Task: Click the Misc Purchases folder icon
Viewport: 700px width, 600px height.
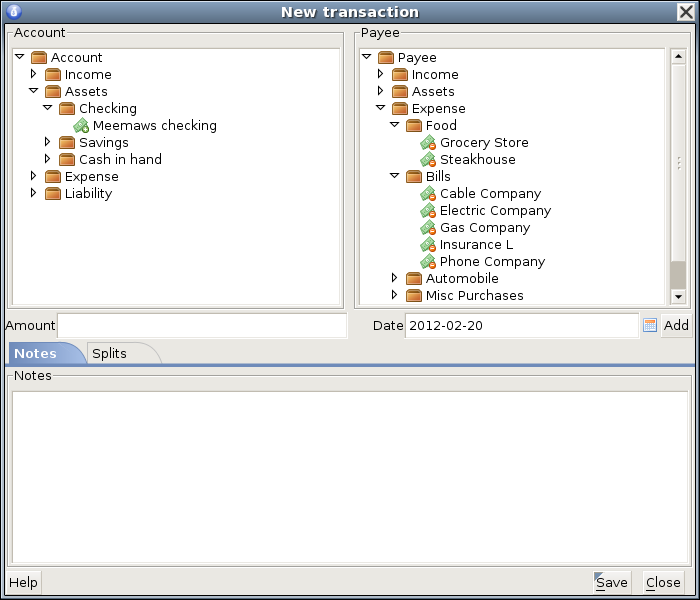Action: (x=414, y=296)
